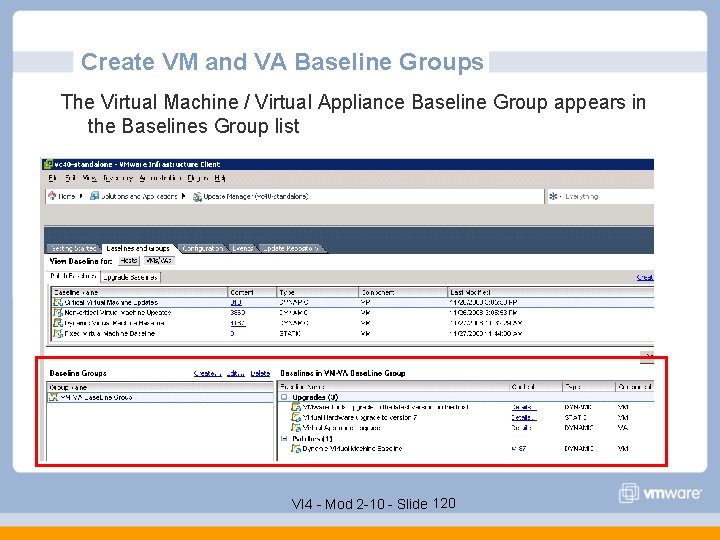Click the Create link above the baselines table

645,277
